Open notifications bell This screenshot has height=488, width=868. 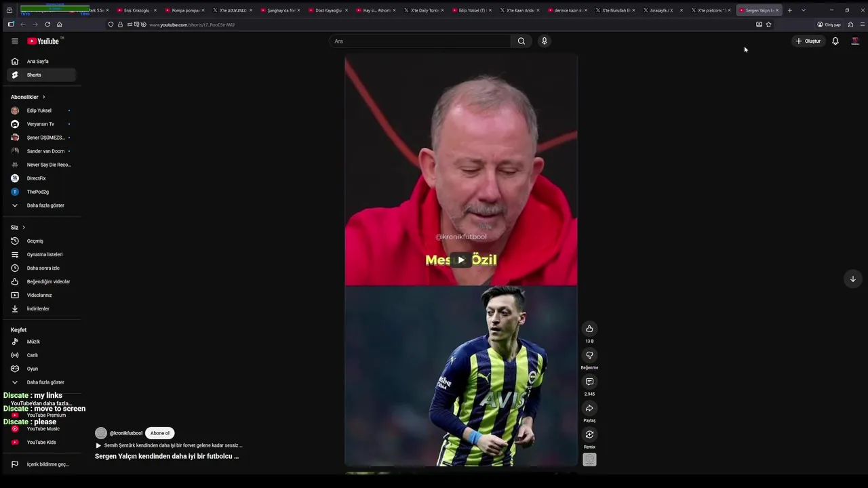(x=835, y=41)
